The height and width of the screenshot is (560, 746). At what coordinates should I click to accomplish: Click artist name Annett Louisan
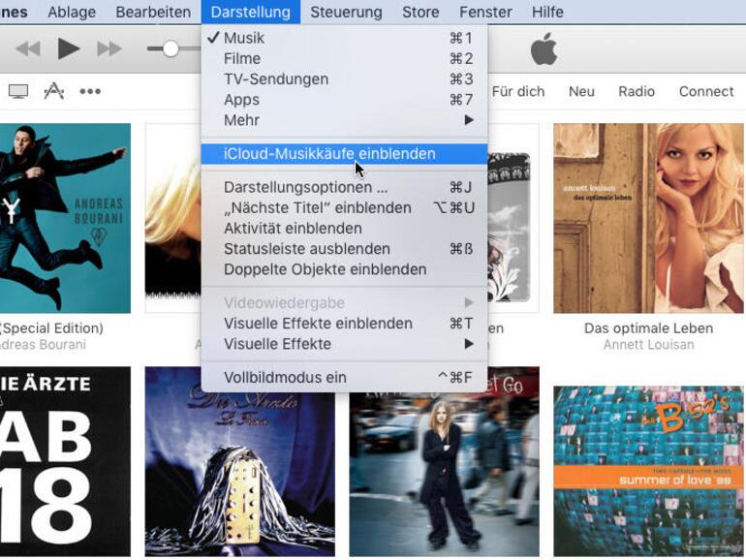[648, 345]
